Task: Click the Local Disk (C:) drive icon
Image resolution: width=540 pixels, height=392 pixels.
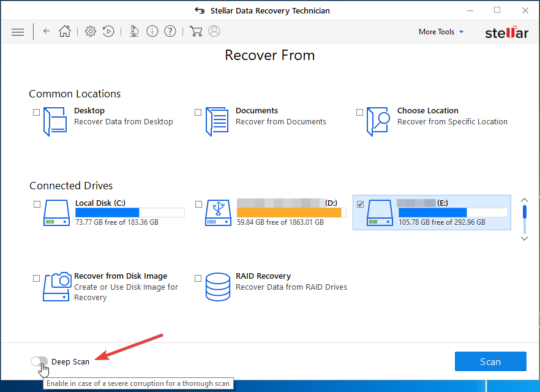Action: [x=56, y=213]
